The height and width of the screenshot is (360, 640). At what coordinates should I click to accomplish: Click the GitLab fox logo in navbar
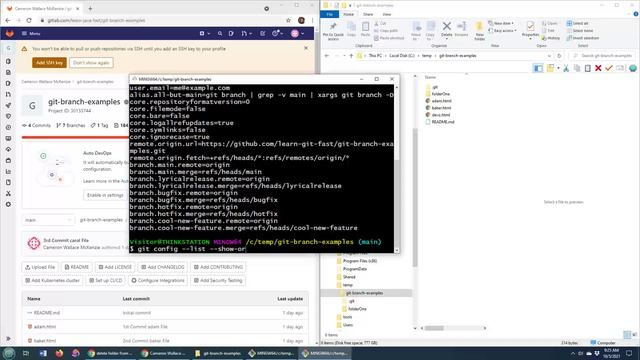[x=10, y=33]
